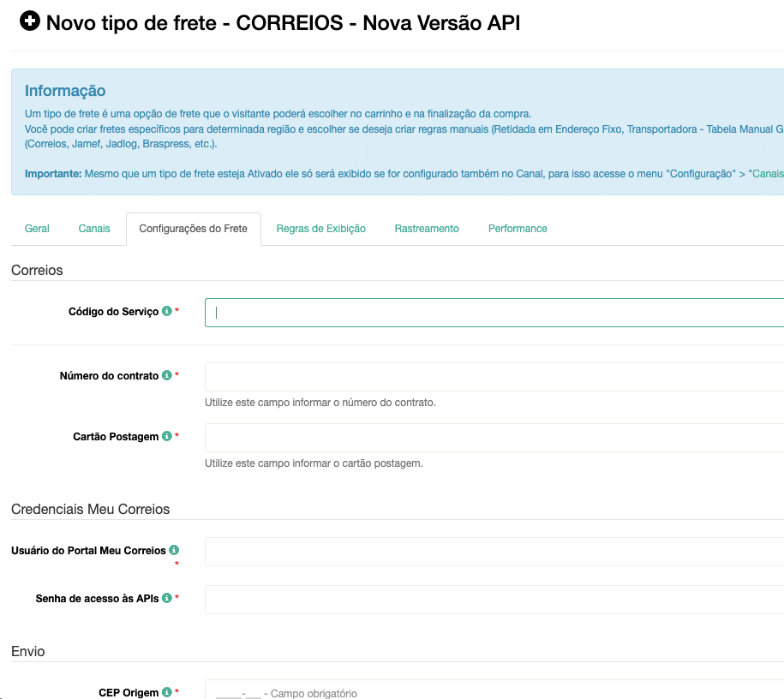Viewport: 784px width, 699px height.
Task: Switch to the Geral tab
Action: click(x=37, y=229)
